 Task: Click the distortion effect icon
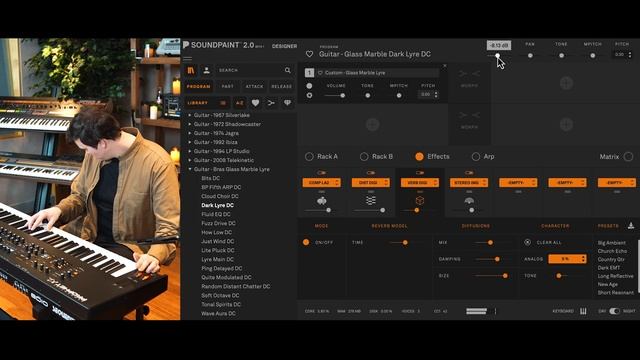(371, 200)
